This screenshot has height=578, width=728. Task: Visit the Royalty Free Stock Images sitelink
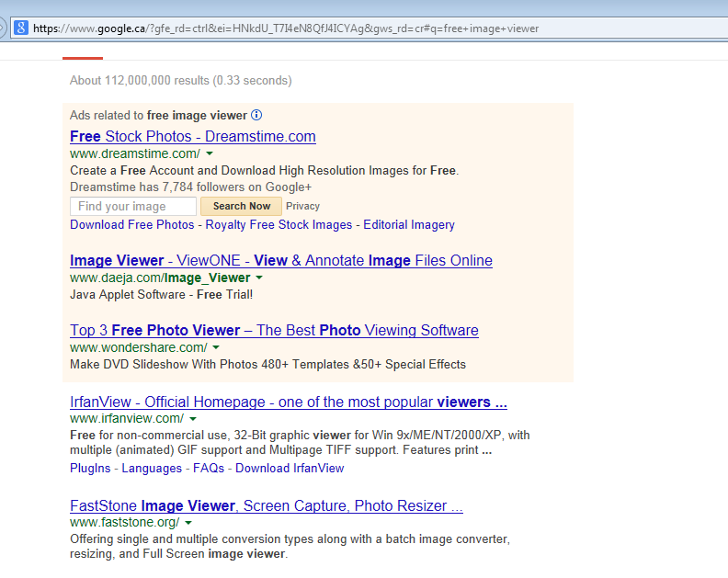pos(279,225)
